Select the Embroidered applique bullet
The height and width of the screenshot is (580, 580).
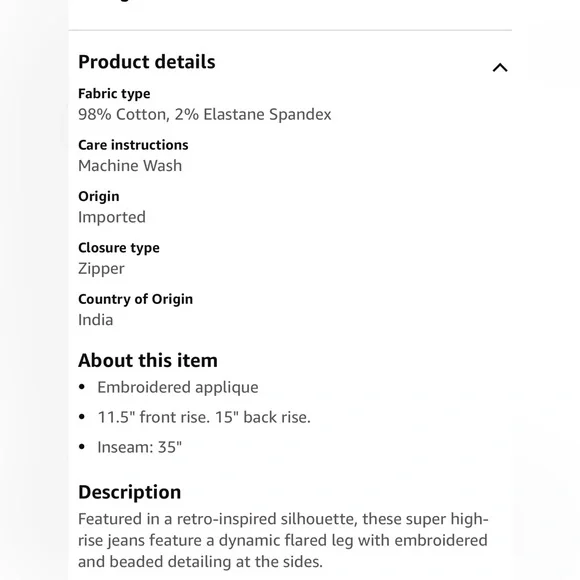point(178,387)
